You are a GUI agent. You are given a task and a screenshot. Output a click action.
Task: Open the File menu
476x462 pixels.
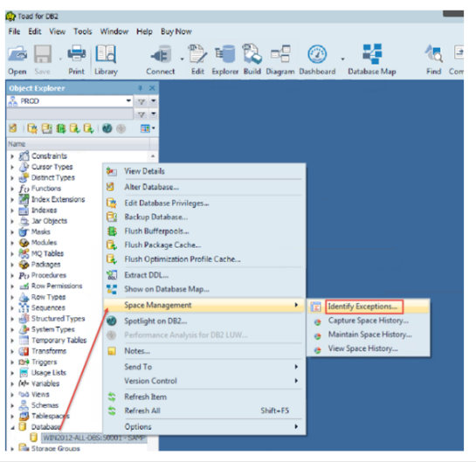pos(14,31)
